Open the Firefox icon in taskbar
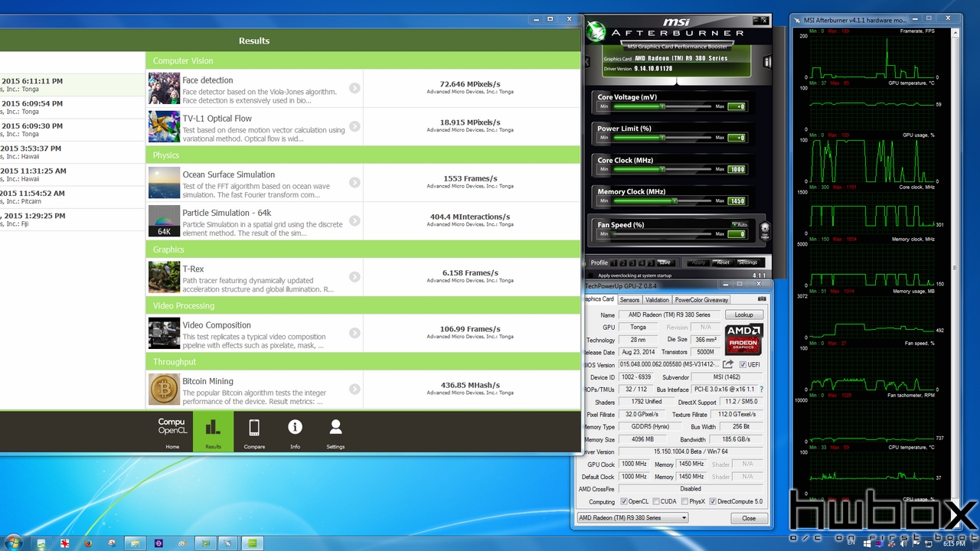The image size is (980, 551). click(x=88, y=543)
